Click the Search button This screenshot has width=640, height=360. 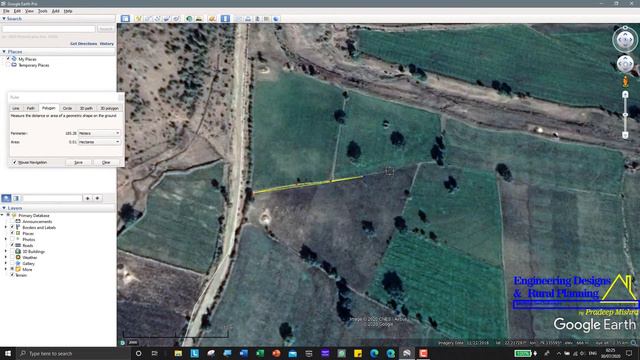pos(106,29)
